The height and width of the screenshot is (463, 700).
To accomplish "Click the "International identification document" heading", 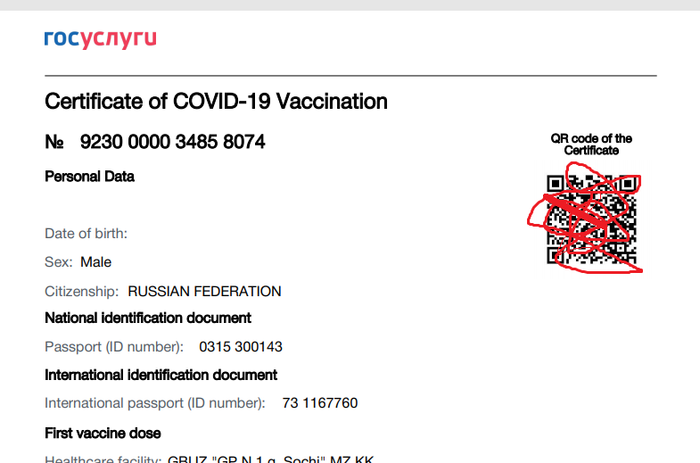I will 161,375.
